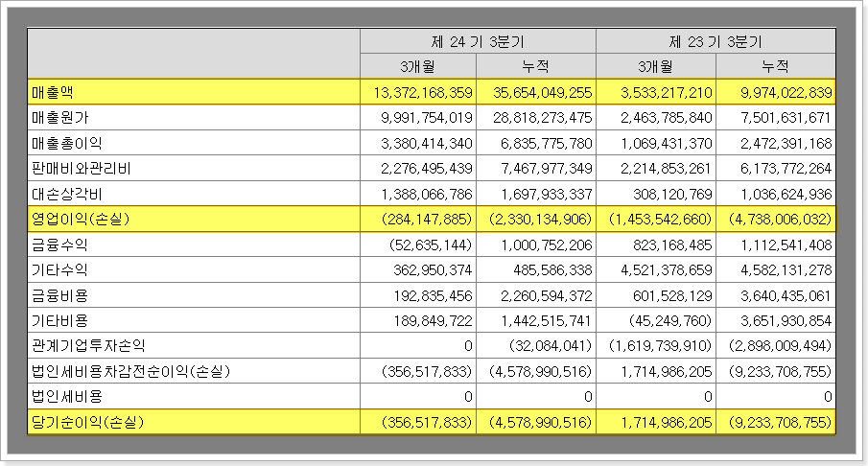Viewport: 868px width, 466px height.
Task: Click the value 601,528,129
Action: tap(672, 295)
